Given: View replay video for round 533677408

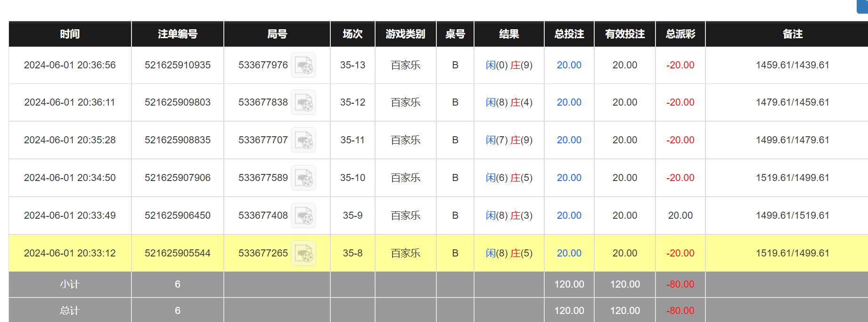Looking at the screenshot, I should (303, 216).
